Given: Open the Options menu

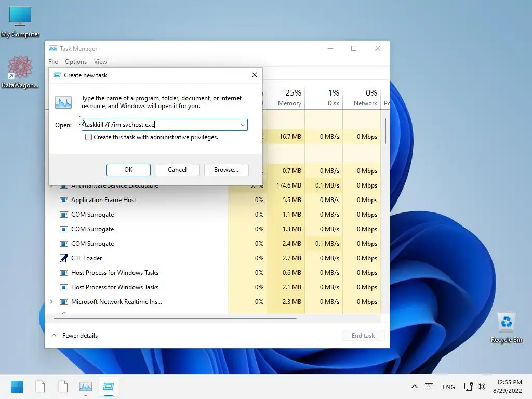Looking at the screenshot, I should pyautogui.click(x=76, y=62).
